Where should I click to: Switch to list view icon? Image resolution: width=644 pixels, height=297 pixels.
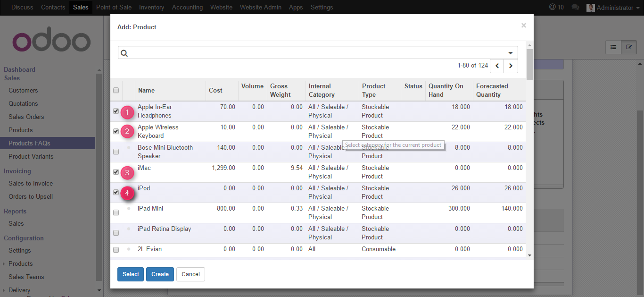[613, 47]
